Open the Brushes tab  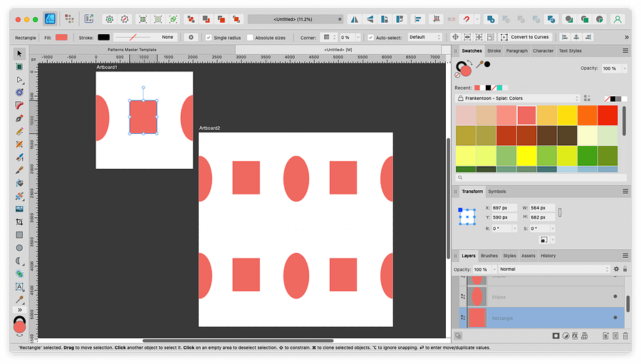point(489,256)
